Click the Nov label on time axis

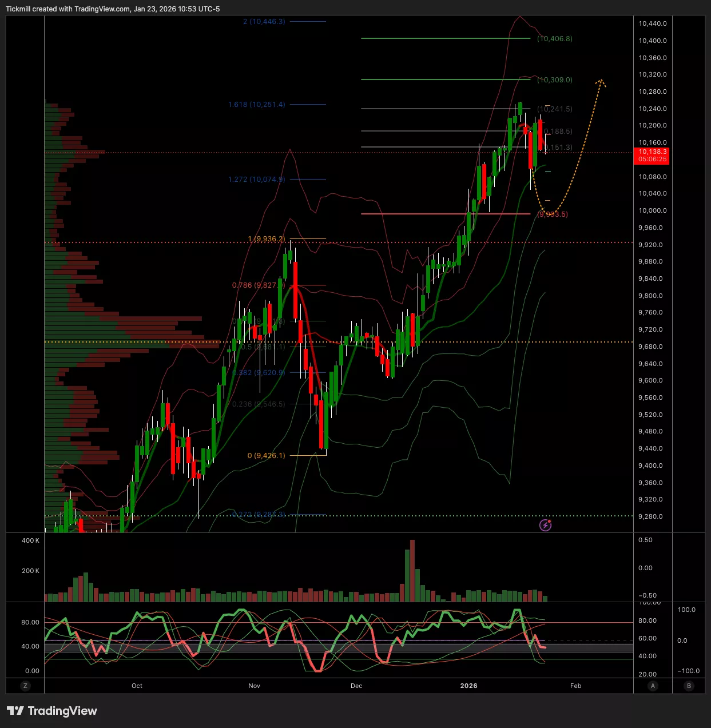[255, 686]
